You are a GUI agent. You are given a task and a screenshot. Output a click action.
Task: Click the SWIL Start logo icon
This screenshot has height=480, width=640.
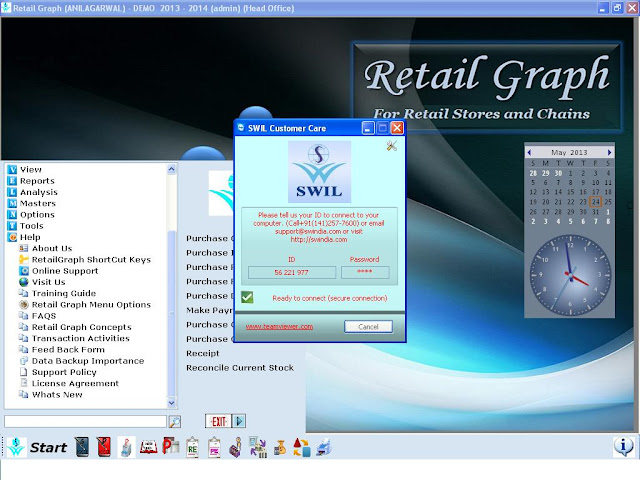pyautogui.click(x=16, y=447)
